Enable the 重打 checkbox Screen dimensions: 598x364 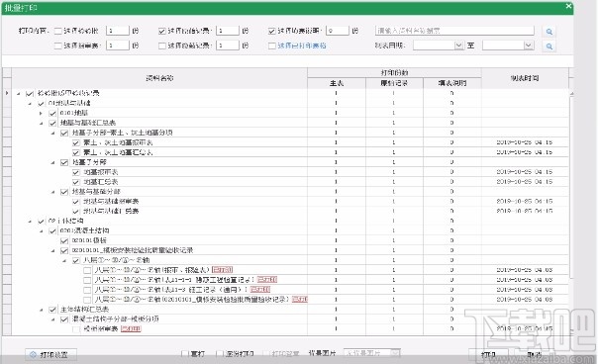point(185,354)
